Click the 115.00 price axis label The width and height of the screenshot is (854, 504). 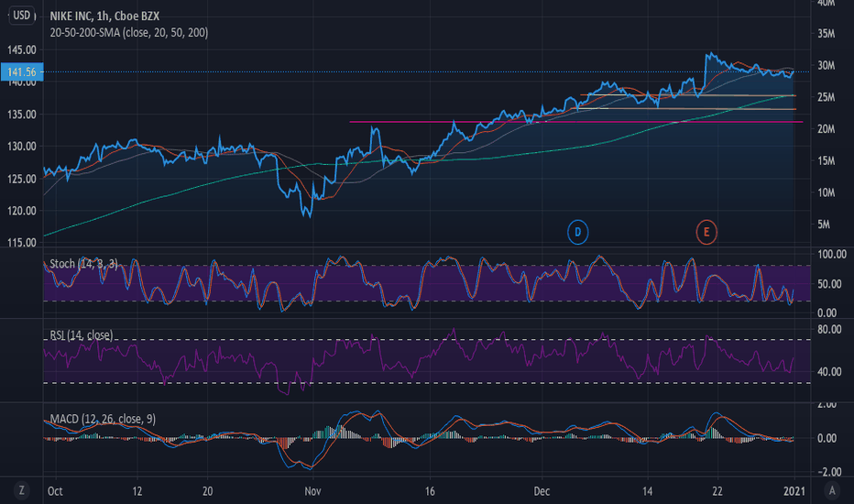(22, 243)
